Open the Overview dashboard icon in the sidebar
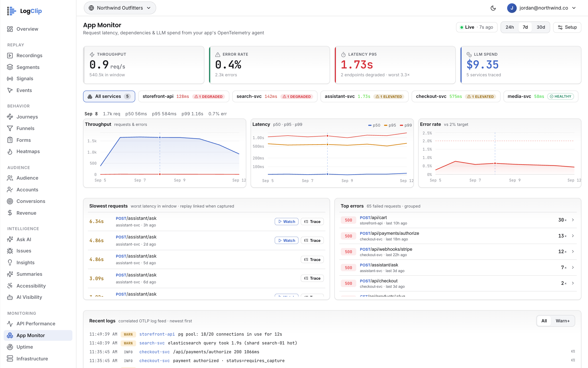 point(10,29)
